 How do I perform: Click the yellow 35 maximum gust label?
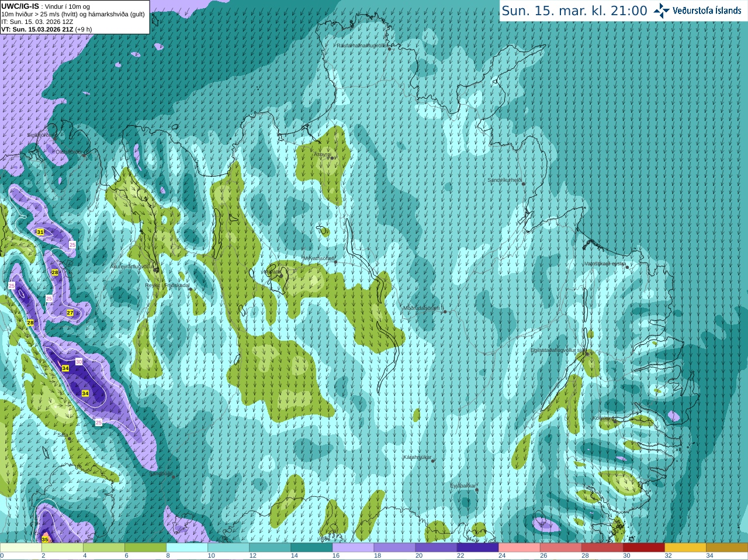click(x=45, y=540)
